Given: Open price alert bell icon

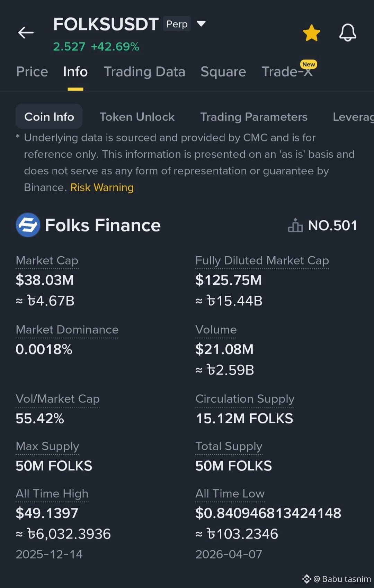Looking at the screenshot, I should [x=348, y=33].
